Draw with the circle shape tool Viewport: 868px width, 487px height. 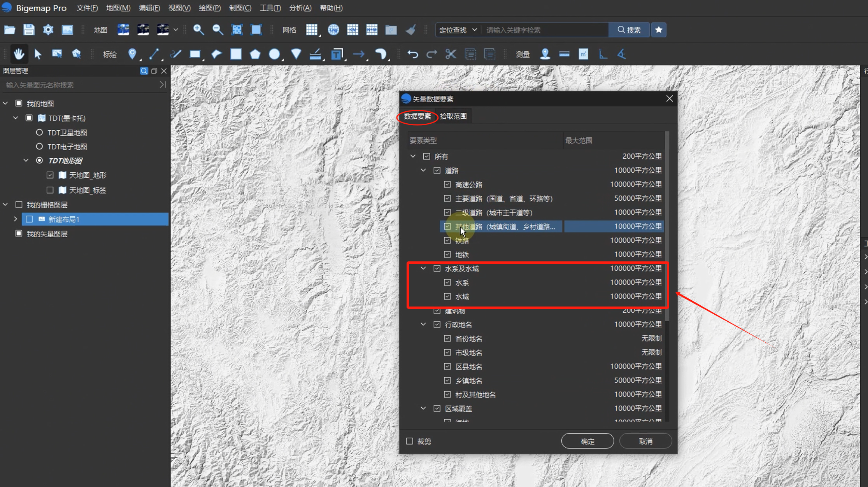pos(274,54)
